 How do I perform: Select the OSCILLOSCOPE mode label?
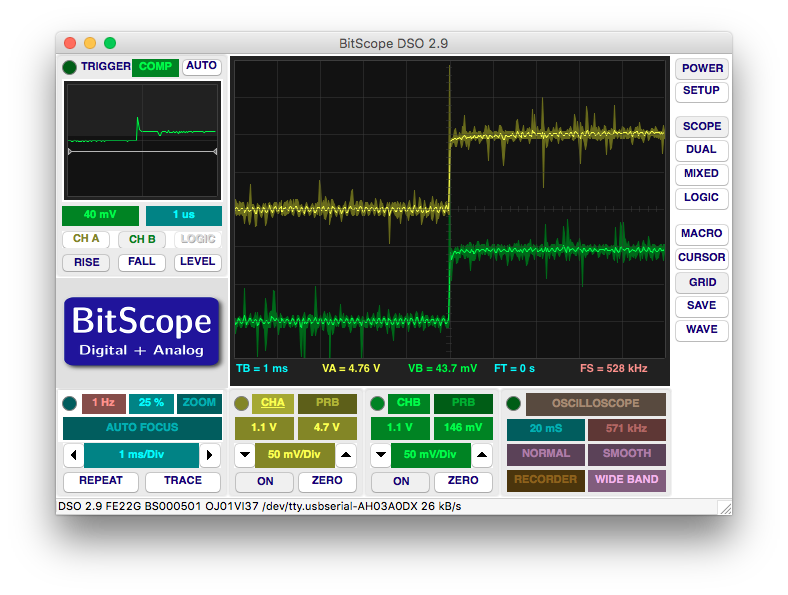pyautogui.click(x=596, y=404)
